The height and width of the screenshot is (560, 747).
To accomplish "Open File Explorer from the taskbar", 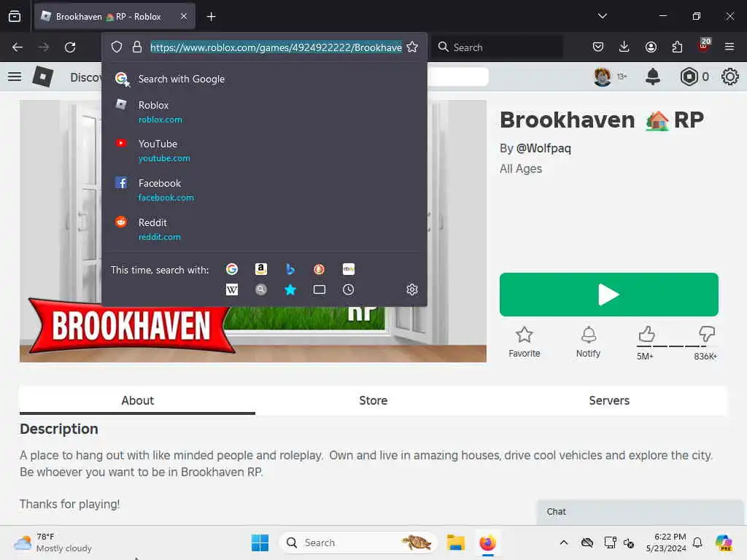I will point(455,542).
